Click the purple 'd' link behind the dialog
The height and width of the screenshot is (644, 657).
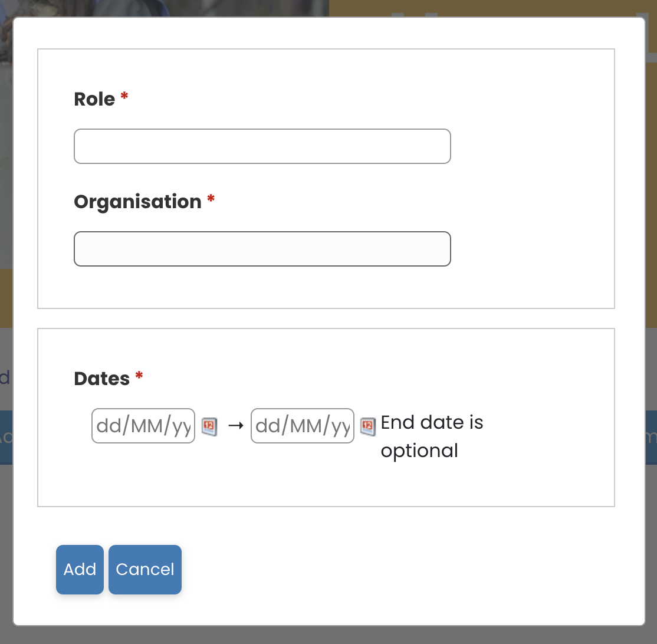point(5,378)
